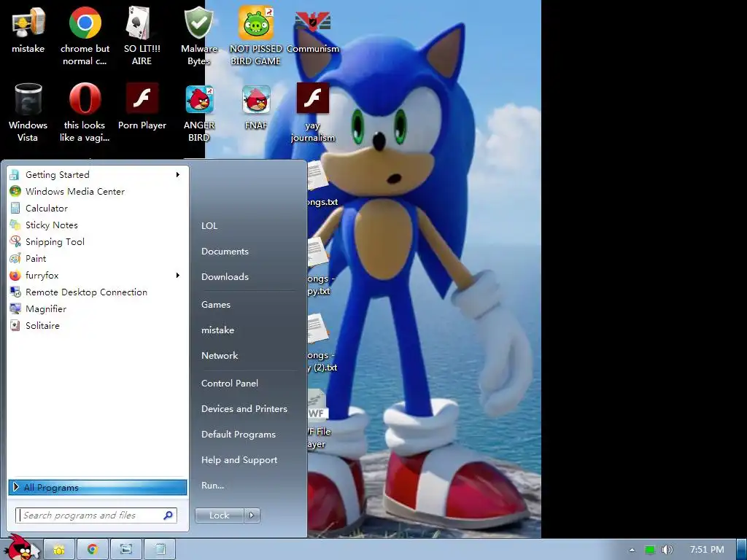Open Downloads from the Start menu

click(x=225, y=276)
